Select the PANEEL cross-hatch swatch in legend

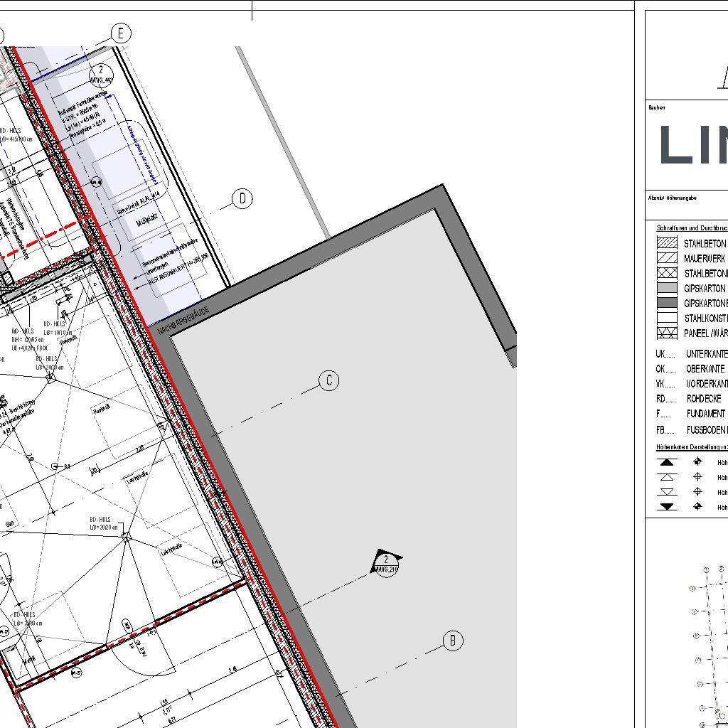[x=667, y=333]
